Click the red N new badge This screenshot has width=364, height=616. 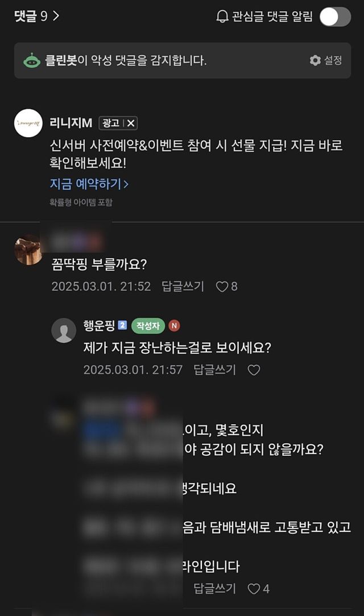[x=175, y=326]
